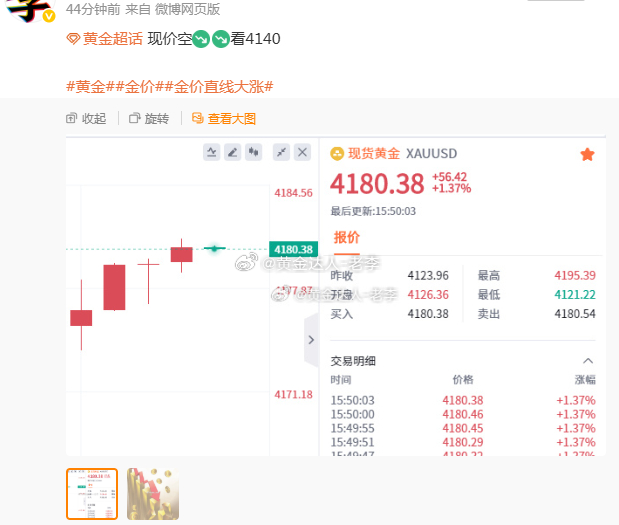Click the 4184.56 axis label
This screenshot has height=525, width=619.
click(x=293, y=193)
